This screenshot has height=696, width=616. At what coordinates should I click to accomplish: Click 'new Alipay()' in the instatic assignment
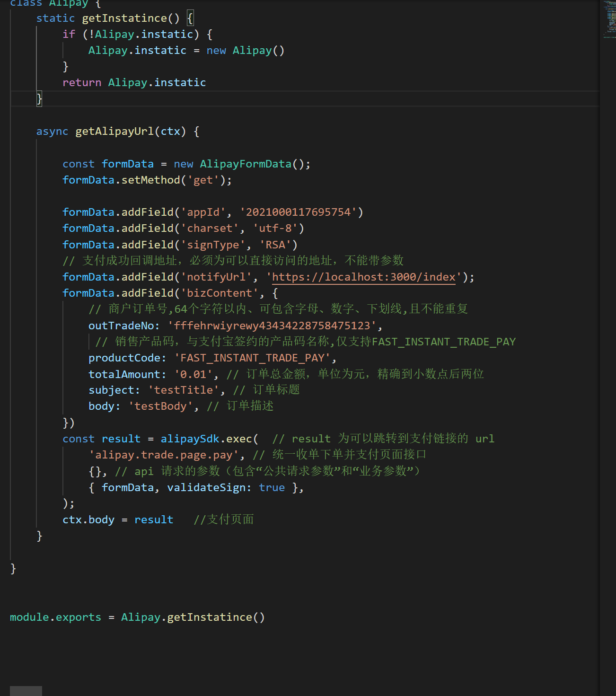point(246,50)
